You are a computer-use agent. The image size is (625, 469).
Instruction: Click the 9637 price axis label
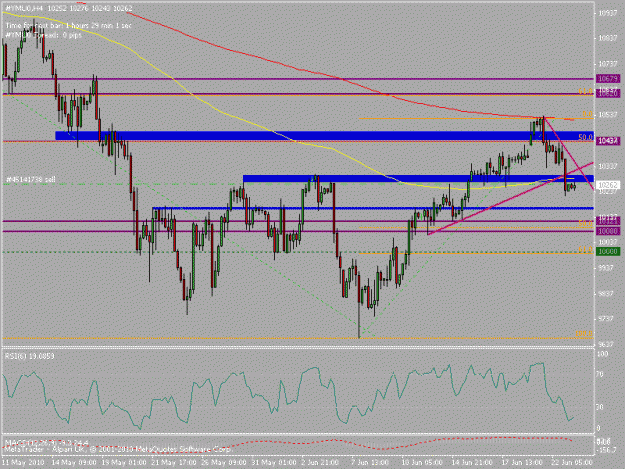[x=607, y=344]
